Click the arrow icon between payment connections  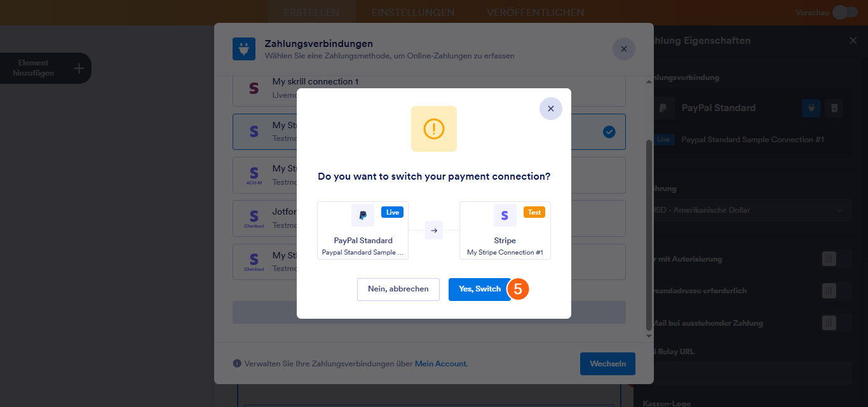(434, 230)
